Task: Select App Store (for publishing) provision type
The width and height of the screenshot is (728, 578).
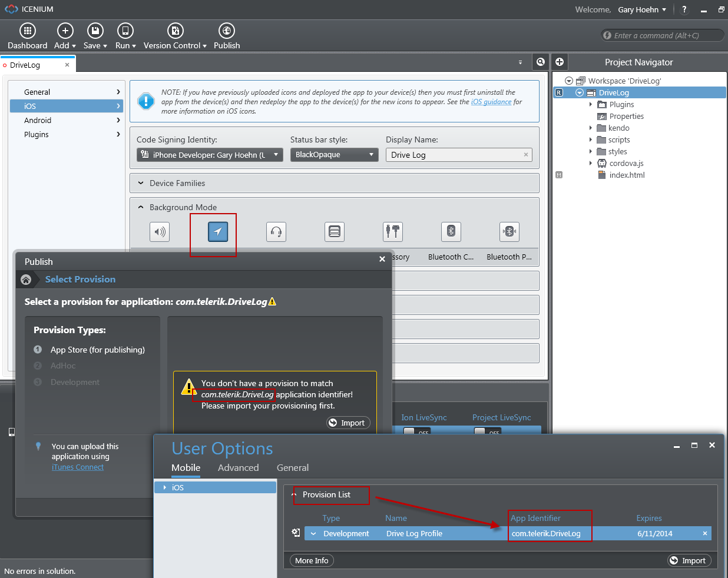Action: pos(97,350)
